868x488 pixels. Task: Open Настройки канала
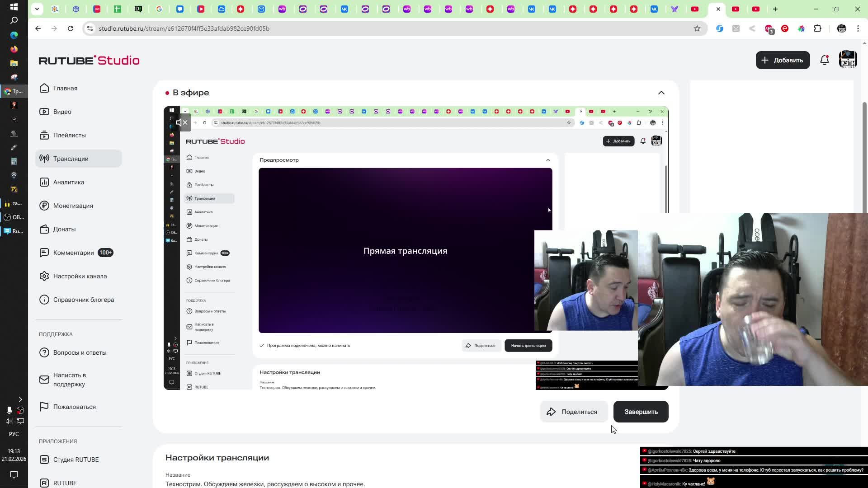80,276
